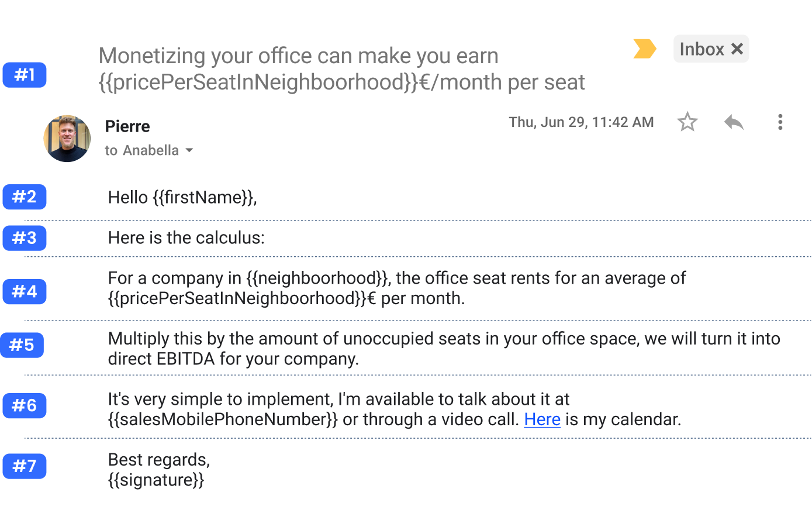Star this email from Pierre

[687, 122]
